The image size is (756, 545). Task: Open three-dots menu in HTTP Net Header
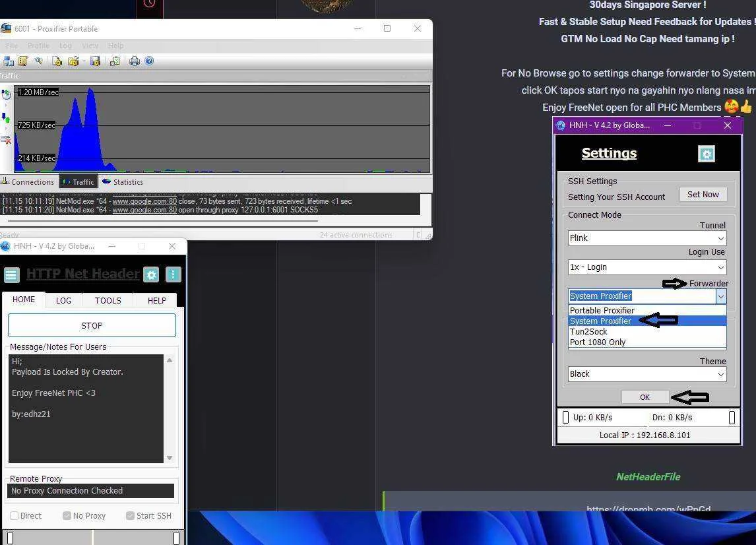coord(173,274)
